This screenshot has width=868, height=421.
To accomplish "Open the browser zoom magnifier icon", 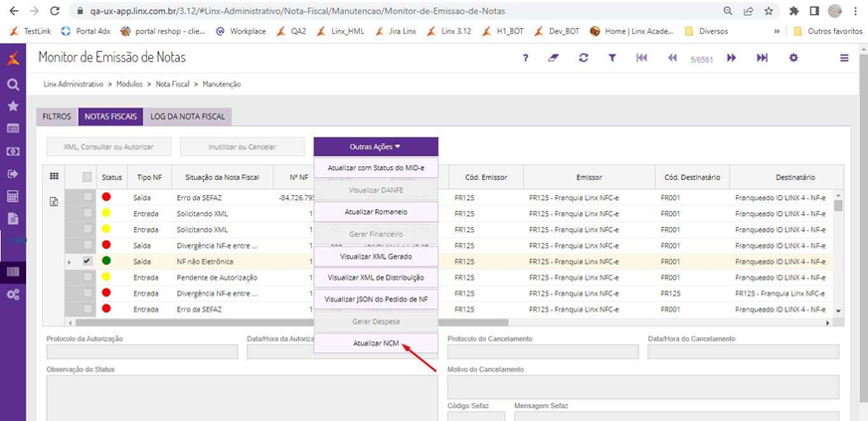I will (x=728, y=11).
